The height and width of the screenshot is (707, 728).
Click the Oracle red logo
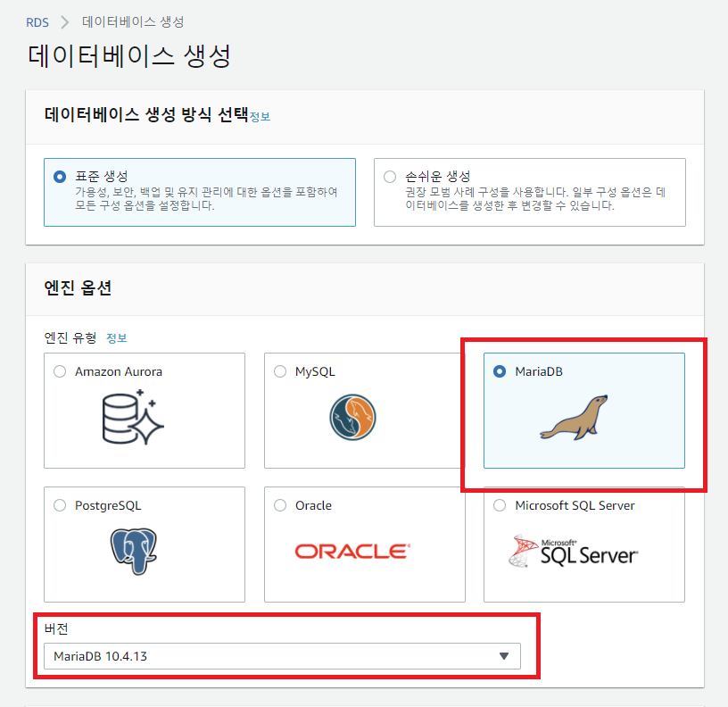(353, 552)
